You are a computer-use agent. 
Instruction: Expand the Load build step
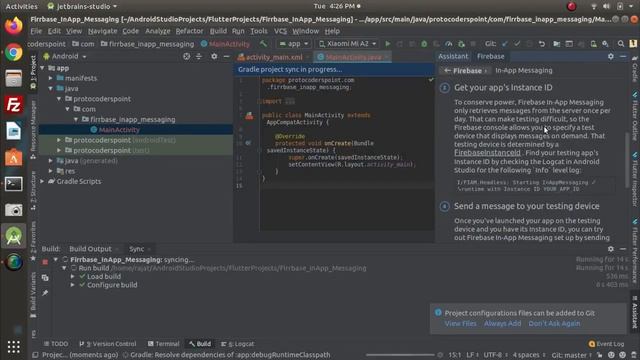73,276
